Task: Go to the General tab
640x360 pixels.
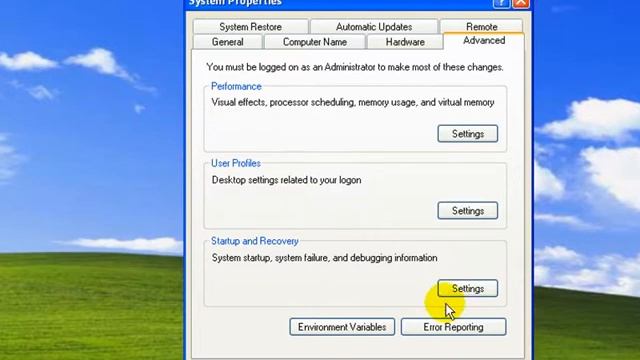Action: tap(228, 42)
